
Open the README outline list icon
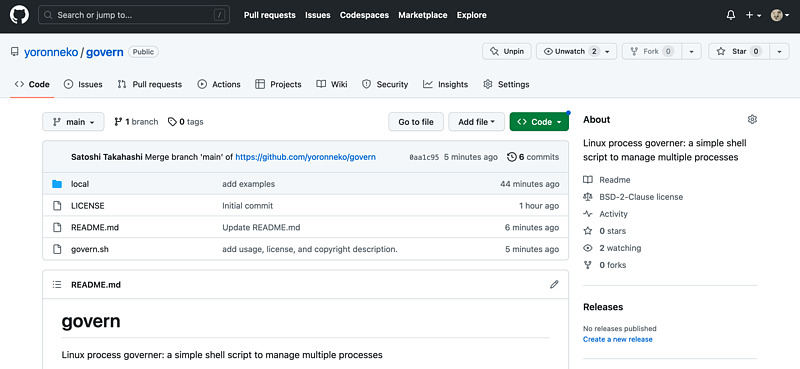(x=57, y=284)
